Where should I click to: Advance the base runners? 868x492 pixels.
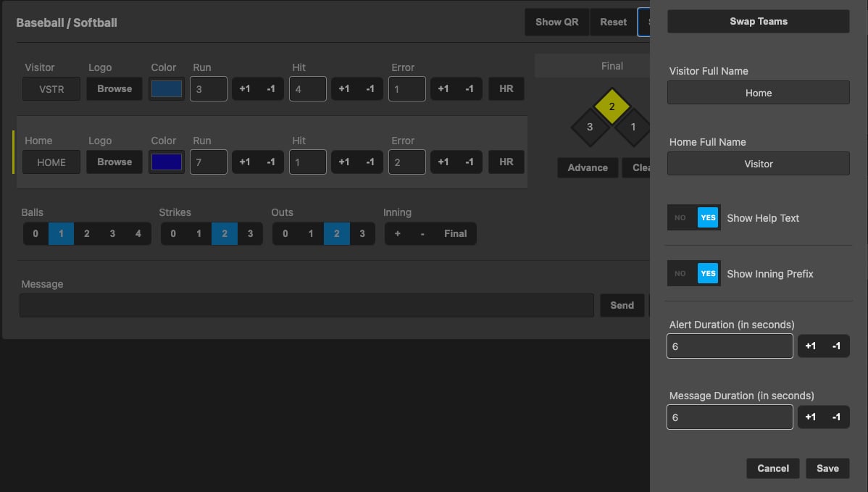[588, 167]
